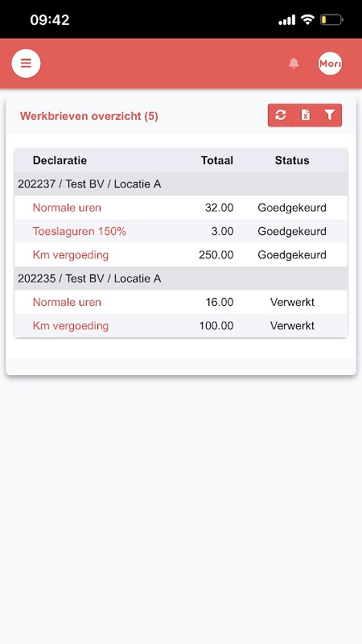Image resolution: width=362 pixels, height=644 pixels.
Task: Open Normale uren of declaration 202237
Action: pos(67,208)
